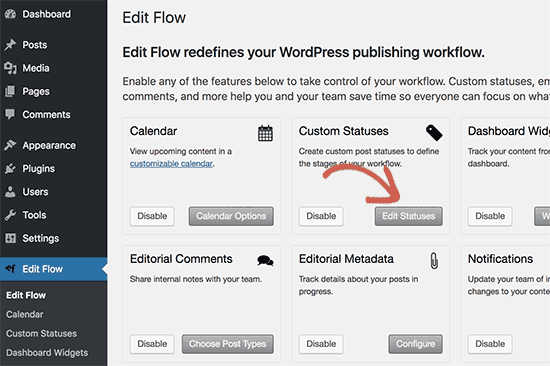The image size is (550, 366).
Task: Follow the customizable calendar link
Action: coord(171,164)
